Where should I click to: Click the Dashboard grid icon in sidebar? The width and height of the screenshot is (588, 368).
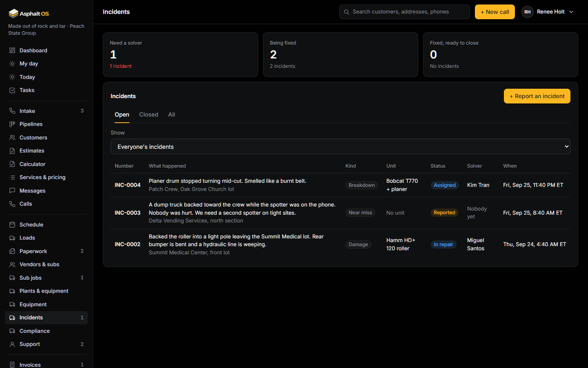coord(12,50)
